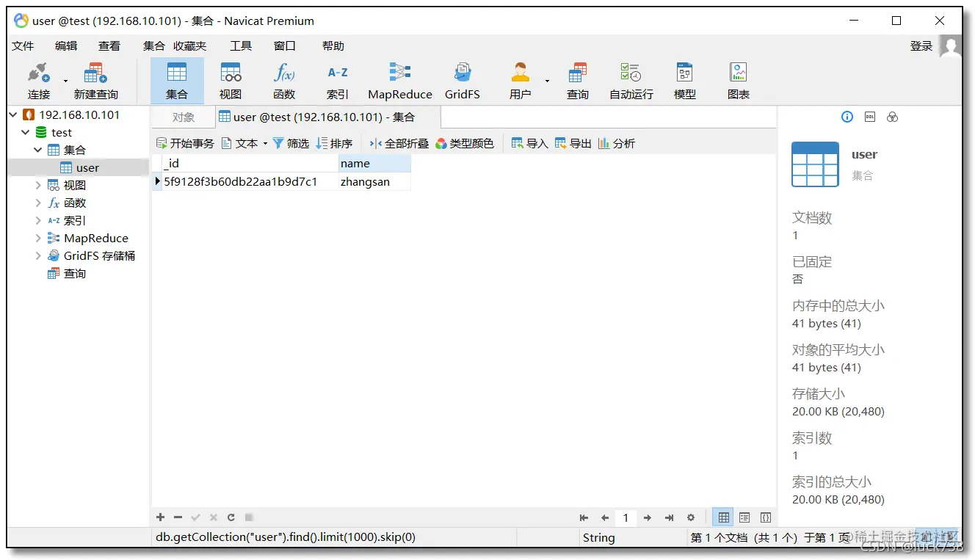Open the Index (索引) toolbar icon
The image size is (975, 560).
[338, 81]
